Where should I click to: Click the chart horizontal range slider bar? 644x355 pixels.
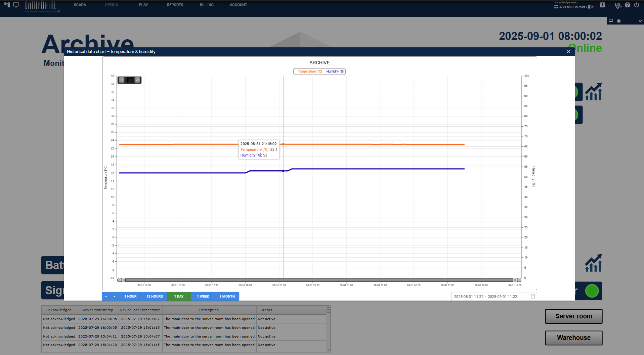pos(319,280)
